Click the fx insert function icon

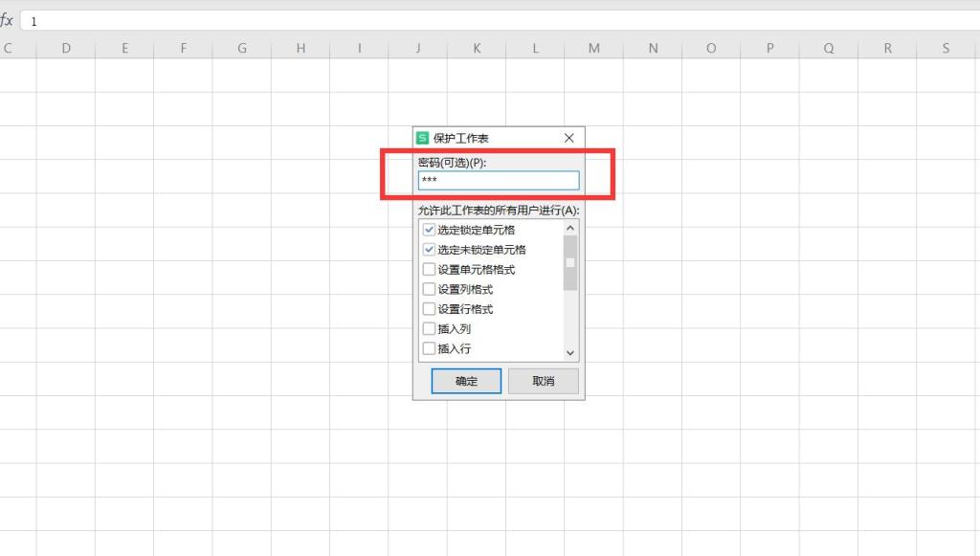pos(7,21)
